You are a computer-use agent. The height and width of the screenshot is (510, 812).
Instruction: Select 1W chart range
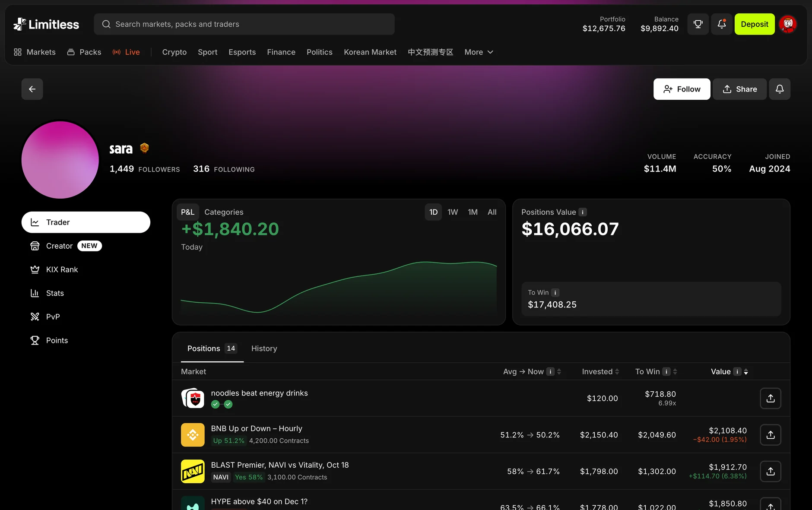[x=453, y=212]
